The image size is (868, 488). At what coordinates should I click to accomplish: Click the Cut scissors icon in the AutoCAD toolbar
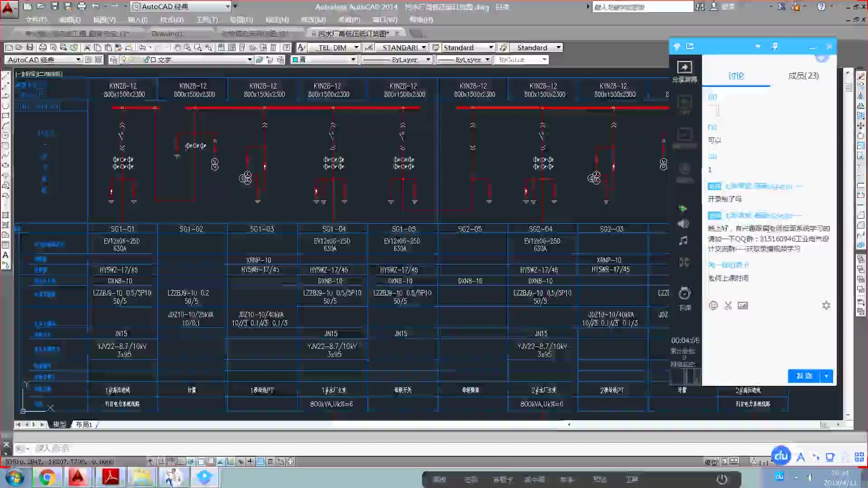click(x=87, y=47)
